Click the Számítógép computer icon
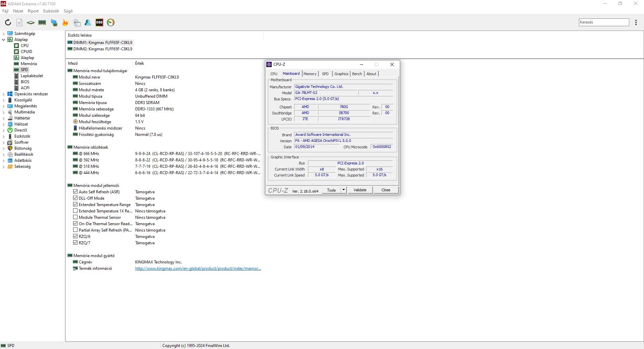The width and height of the screenshot is (644, 349). [x=10, y=34]
